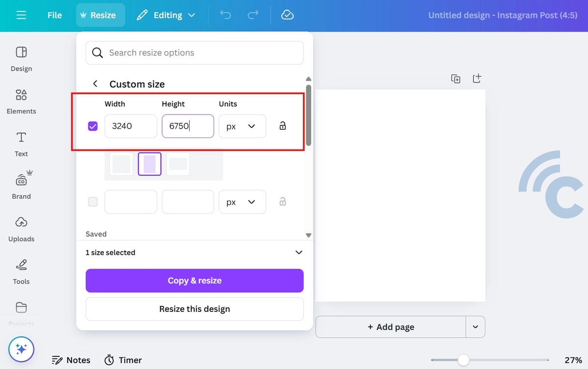Launch the Canva AI sparkle assistant
This screenshot has height=369, width=588.
click(21, 349)
